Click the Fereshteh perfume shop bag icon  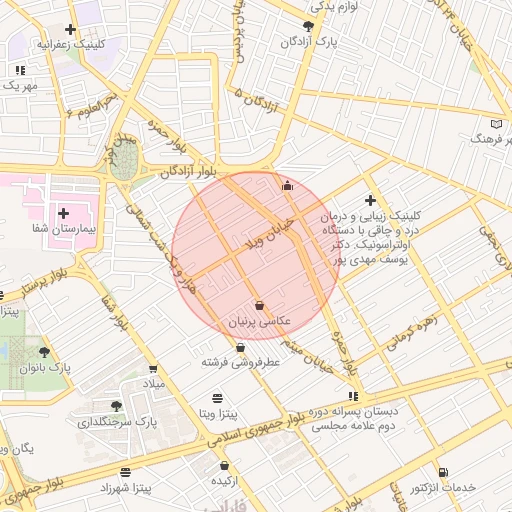240,348
